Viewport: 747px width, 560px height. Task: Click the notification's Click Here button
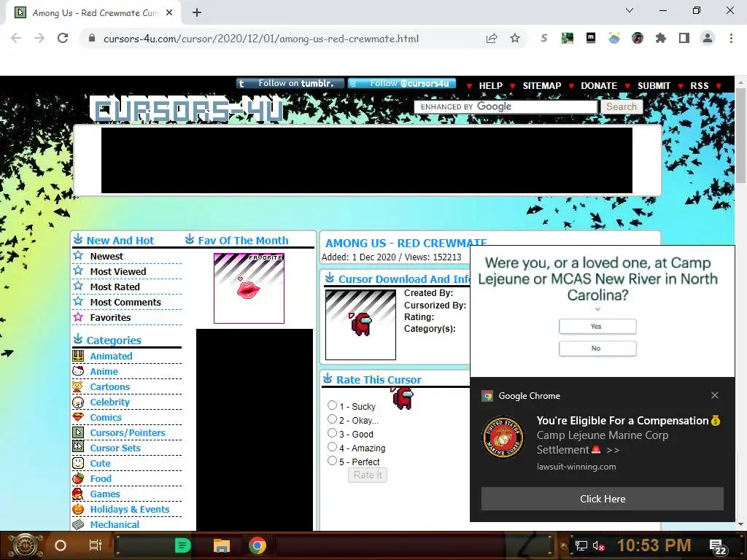pyautogui.click(x=602, y=499)
